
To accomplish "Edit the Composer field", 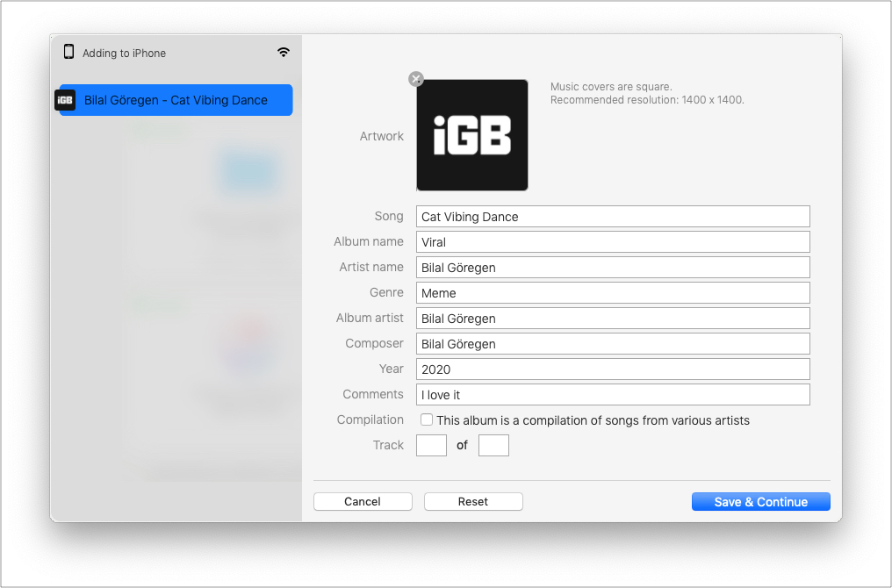I will coord(613,344).
